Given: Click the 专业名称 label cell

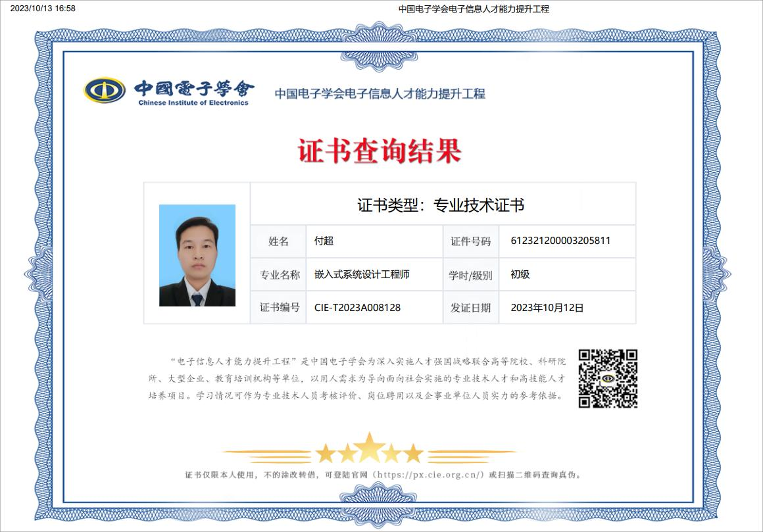Looking at the screenshot, I should coord(278,275).
